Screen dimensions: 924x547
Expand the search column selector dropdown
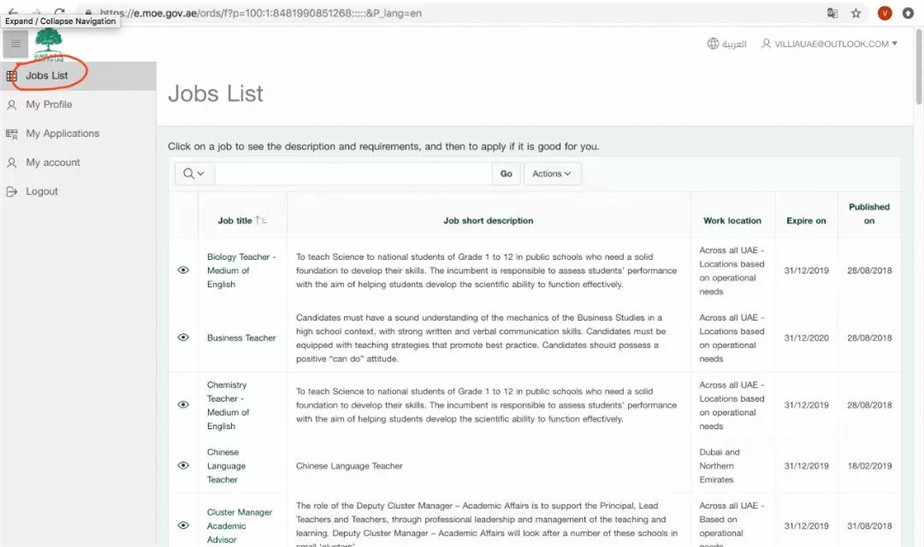coord(194,174)
